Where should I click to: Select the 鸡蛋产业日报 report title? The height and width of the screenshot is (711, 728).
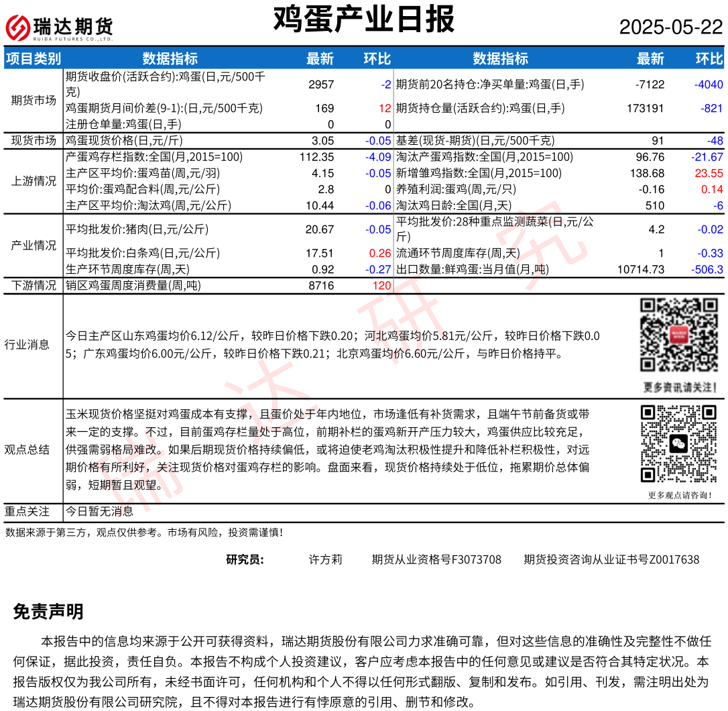click(x=363, y=20)
